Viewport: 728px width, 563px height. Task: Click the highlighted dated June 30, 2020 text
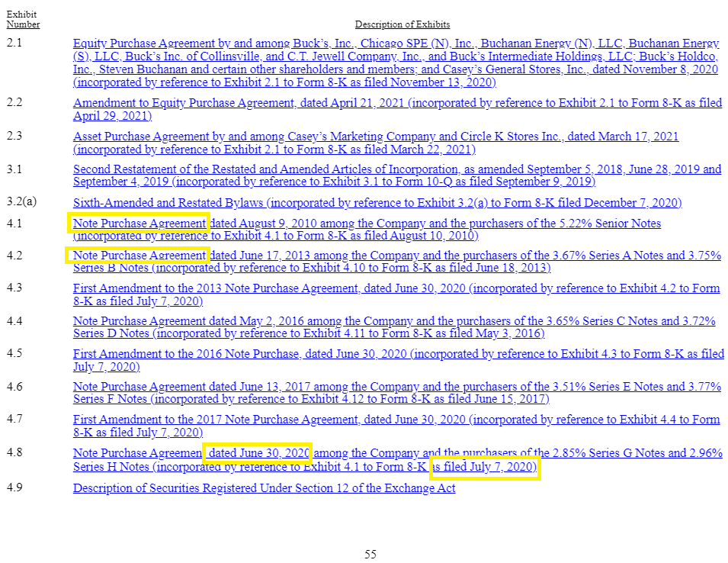[256, 452]
